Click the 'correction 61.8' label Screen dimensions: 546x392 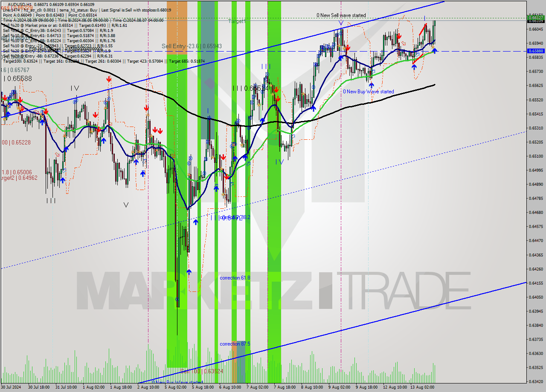point(235,278)
